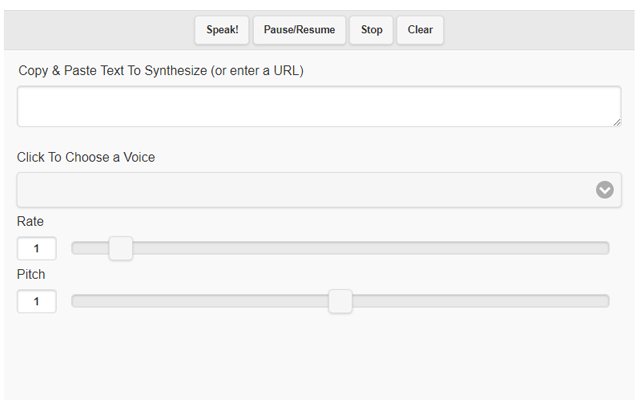Image resolution: width=640 pixels, height=400 pixels.
Task: Click the text box resize grip
Action: tap(616, 121)
